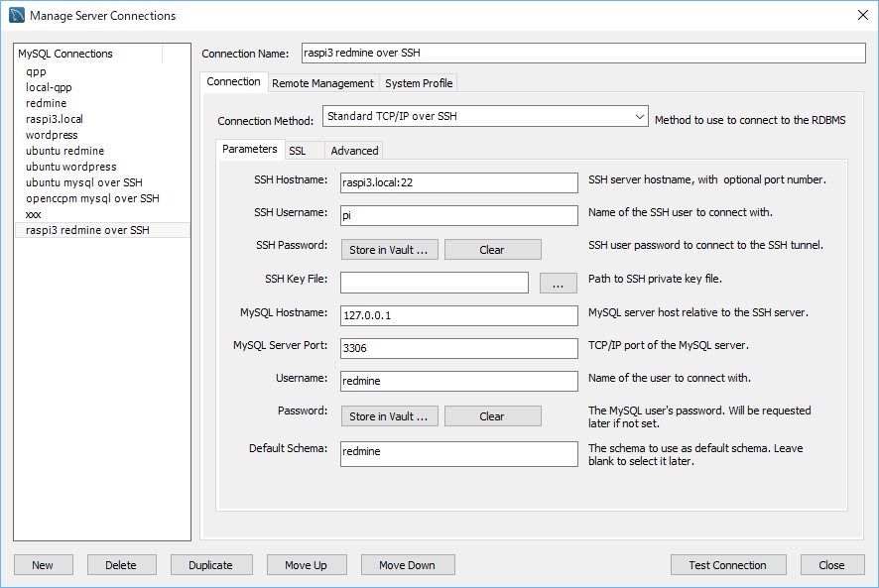The width and height of the screenshot is (879, 588).
Task: Click Store in Vault for SSH Password
Action: coord(389,250)
